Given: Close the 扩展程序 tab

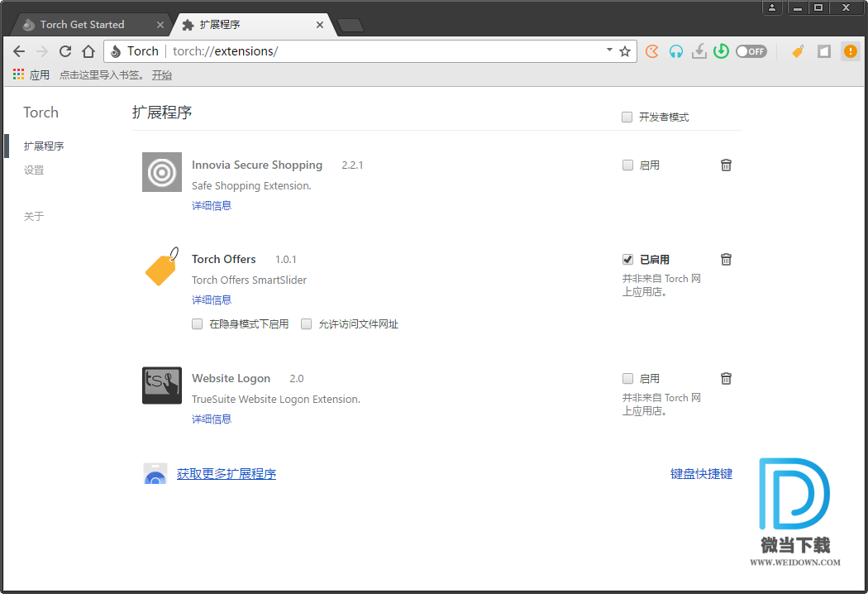Looking at the screenshot, I should pyautogui.click(x=319, y=25).
